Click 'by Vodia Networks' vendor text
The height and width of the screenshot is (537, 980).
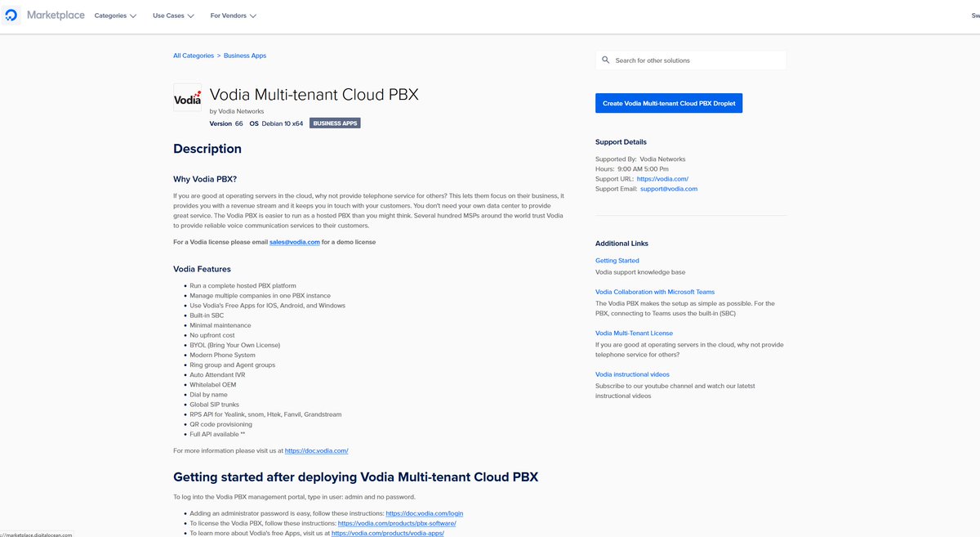(x=237, y=111)
